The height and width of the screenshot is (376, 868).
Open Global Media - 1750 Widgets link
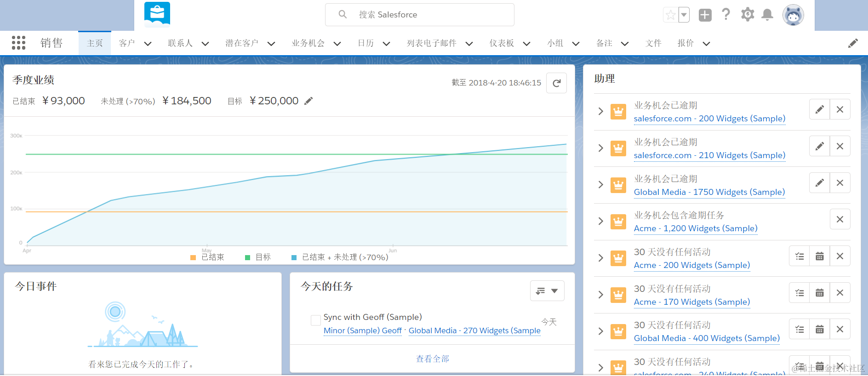coord(709,192)
